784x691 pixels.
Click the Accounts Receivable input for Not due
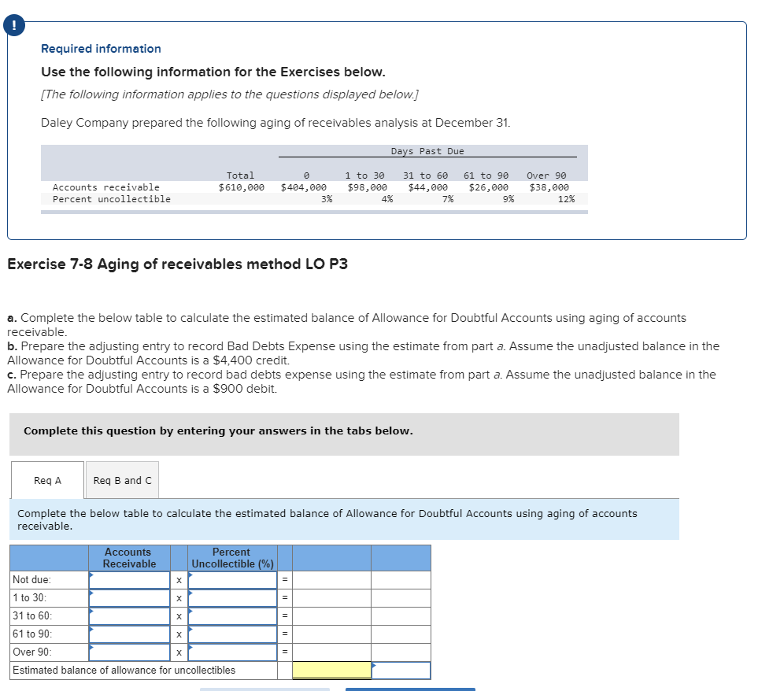pos(128,579)
